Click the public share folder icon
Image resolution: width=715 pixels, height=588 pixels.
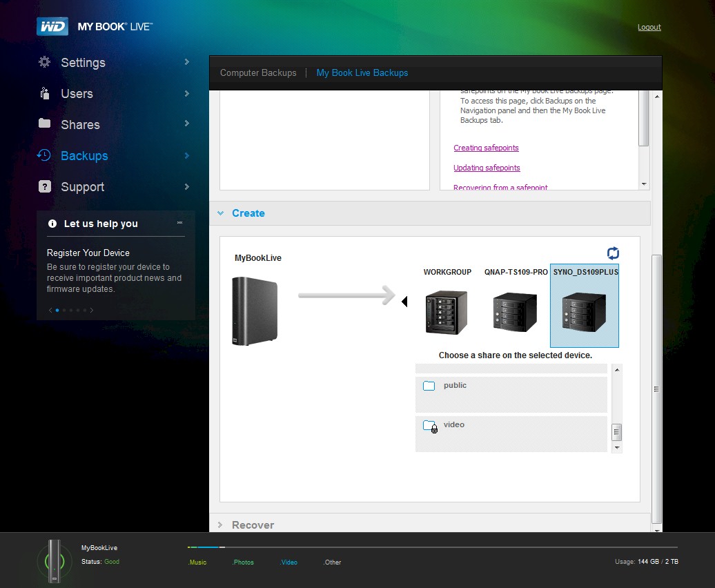[429, 386]
